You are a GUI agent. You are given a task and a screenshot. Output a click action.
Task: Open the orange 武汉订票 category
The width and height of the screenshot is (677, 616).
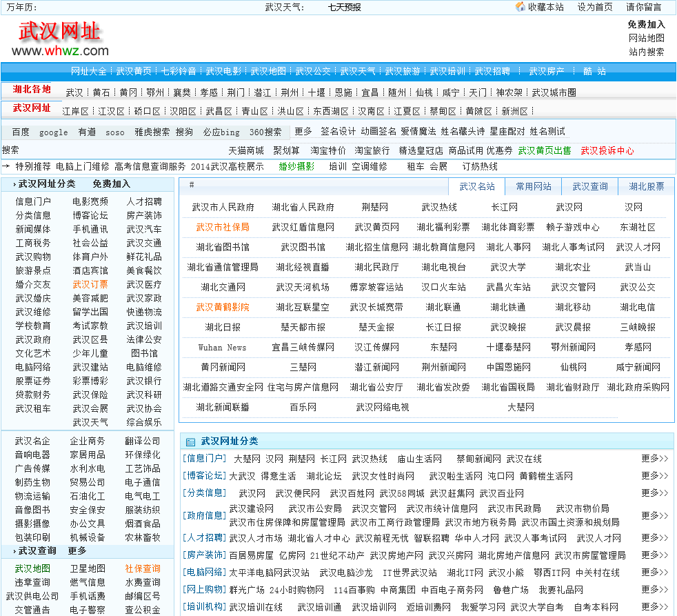click(90, 285)
